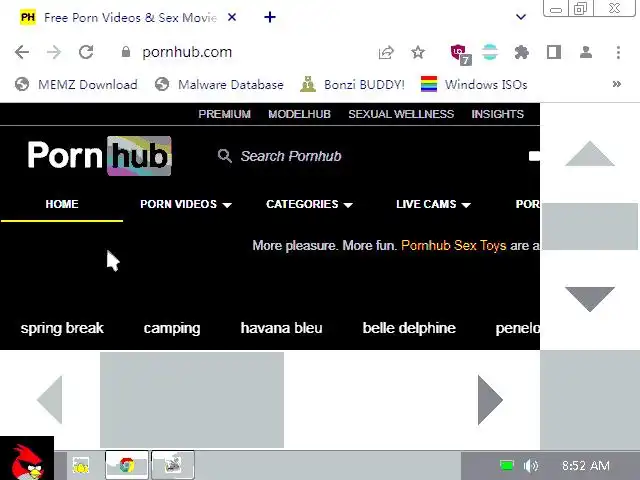Viewport: 640px width, 480px height.
Task: Expand the VIDEOS dropdown in the nav bar
Action: pos(186,204)
